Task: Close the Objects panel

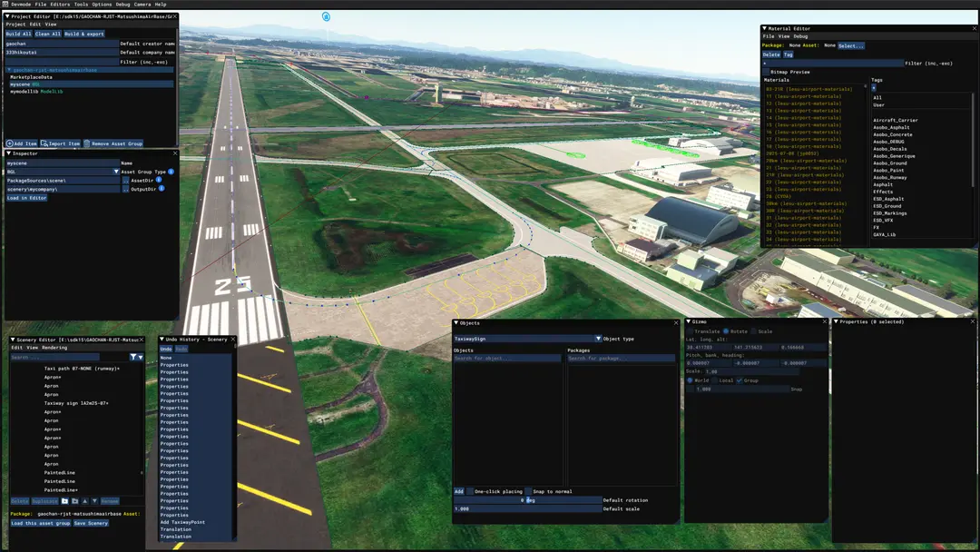Action: (676, 322)
